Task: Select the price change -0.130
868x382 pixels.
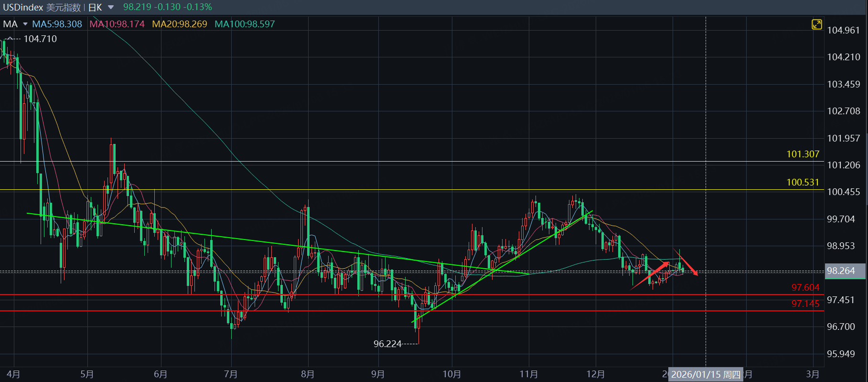Action: (x=168, y=7)
